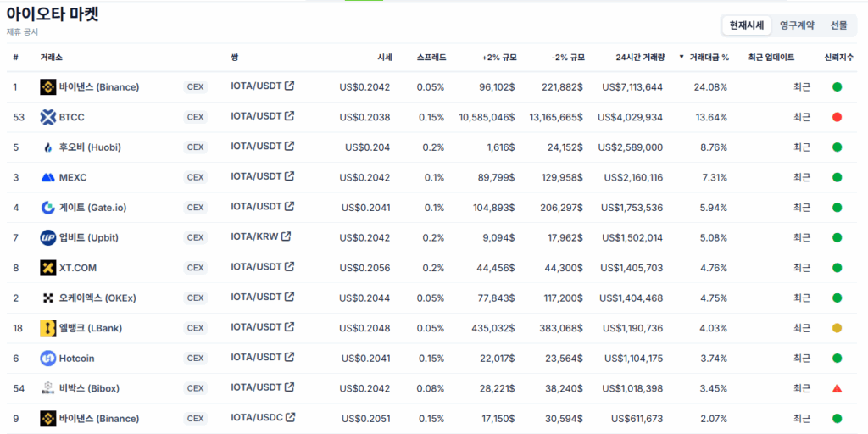Click the XT.COM logo icon
This screenshot has width=868, height=434.
tap(48, 268)
